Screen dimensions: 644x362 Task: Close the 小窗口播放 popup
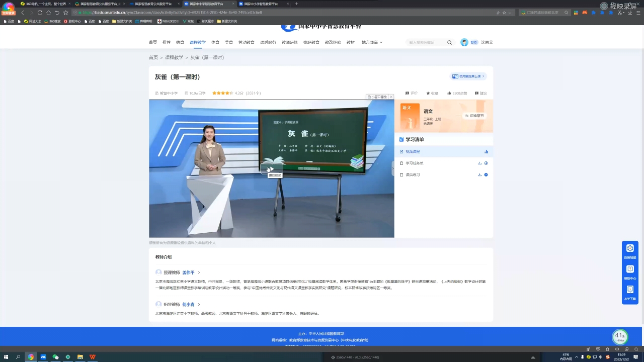click(x=391, y=97)
